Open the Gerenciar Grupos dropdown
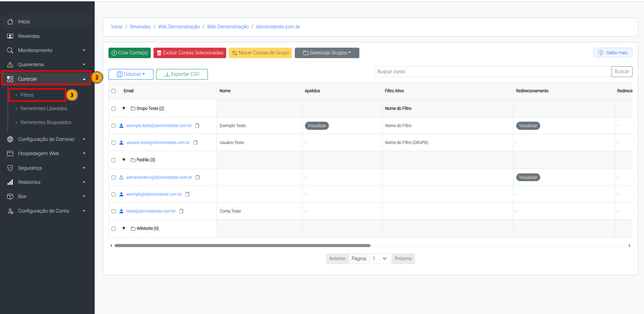Image resolution: width=644 pixels, height=314 pixels. (x=327, y=53)
